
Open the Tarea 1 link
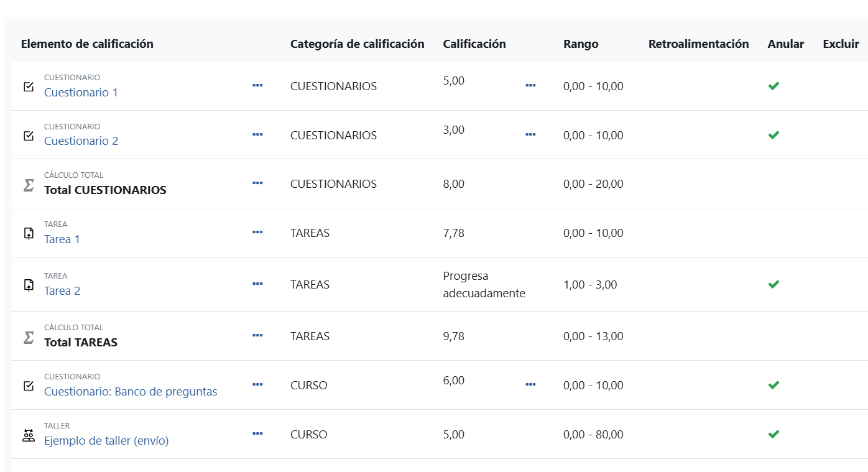[x=62, y=239]
